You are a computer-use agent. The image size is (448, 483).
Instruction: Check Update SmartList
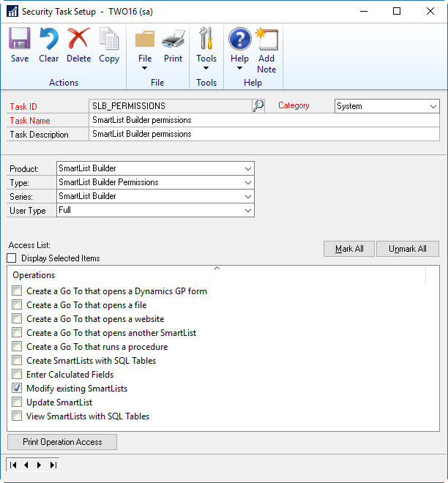click(x=17, y=402)
